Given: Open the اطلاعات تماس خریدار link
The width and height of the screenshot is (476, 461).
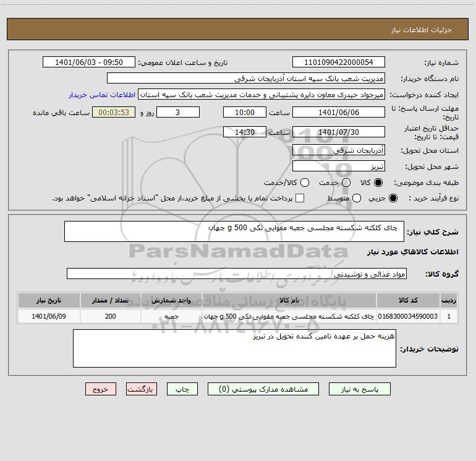Looking at the screenshot, I should tap(102, 95).
